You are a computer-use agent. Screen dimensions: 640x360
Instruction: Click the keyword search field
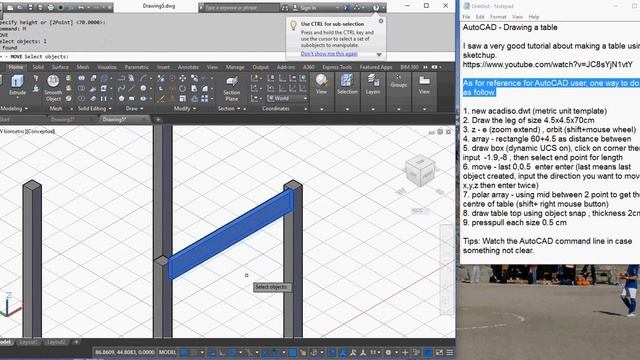241,8
